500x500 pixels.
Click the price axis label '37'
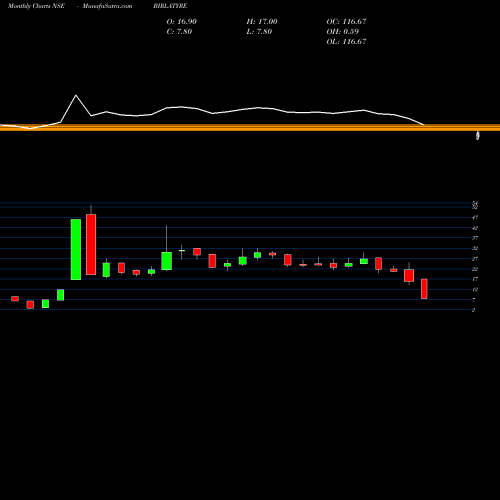[x=475, y=238]
